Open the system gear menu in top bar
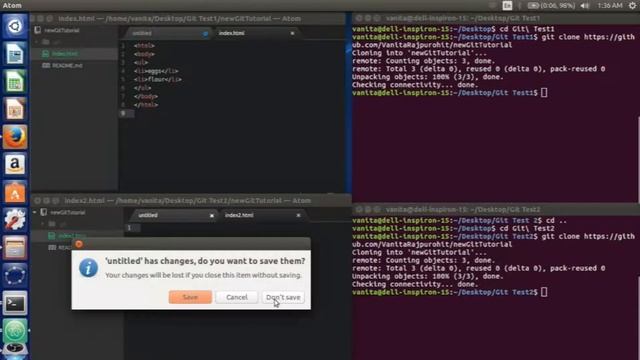The image size is (640, 360). (633, 5)
